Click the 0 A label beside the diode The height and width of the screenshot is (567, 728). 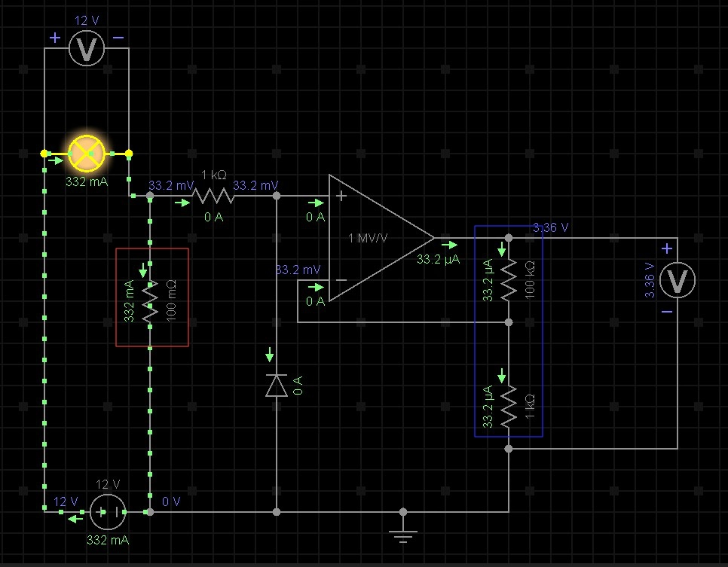click(298, 386)
